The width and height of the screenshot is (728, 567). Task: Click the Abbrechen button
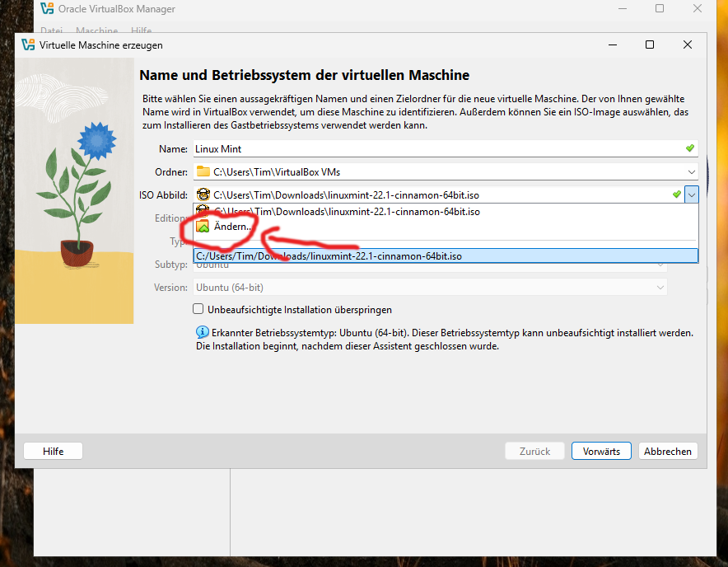[668, 452]
